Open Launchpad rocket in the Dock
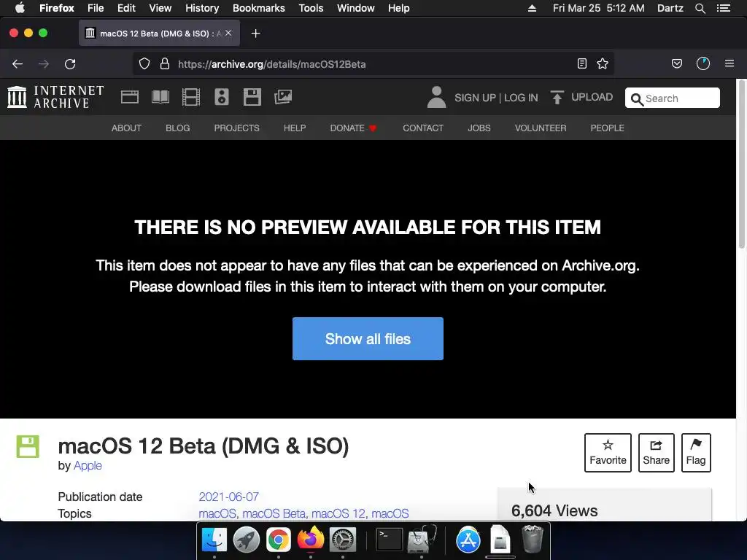This screenshot has width=747, height=560. coord(247,540)
